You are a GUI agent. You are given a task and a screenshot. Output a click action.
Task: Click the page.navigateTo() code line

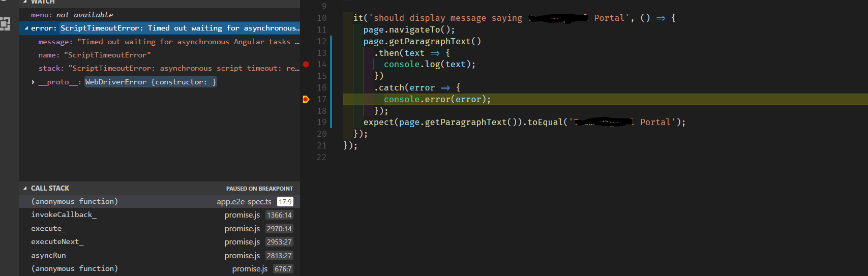409,29
